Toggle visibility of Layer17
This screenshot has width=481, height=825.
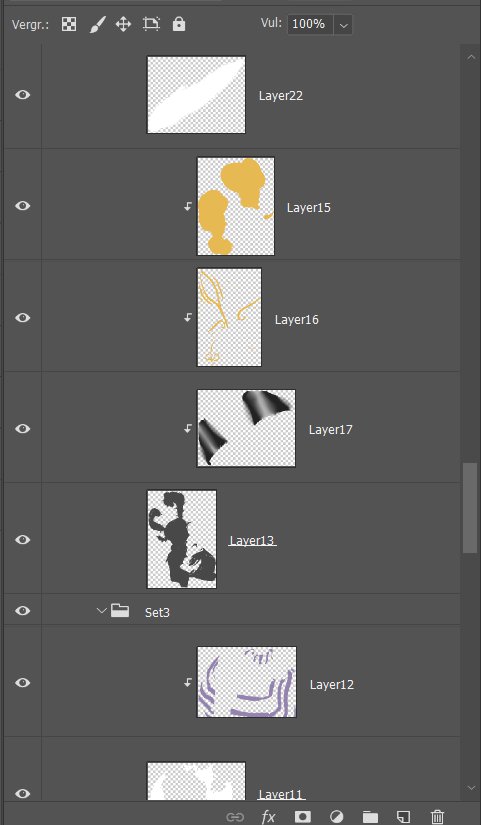click(22, 429)
